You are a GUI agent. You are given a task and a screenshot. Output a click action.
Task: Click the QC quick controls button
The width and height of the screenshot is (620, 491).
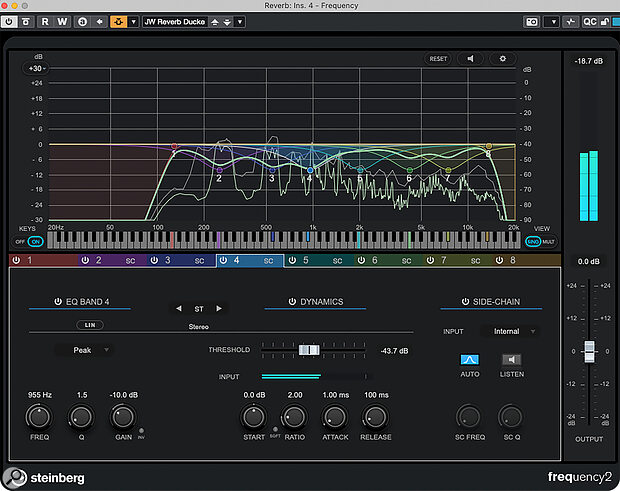590,22
